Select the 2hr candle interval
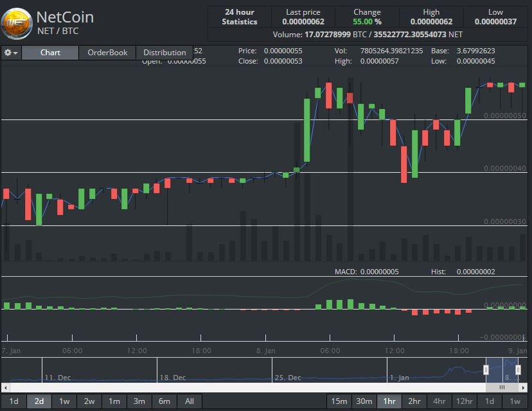The width and height of the screenshot is (532, 411). point(414,401)
